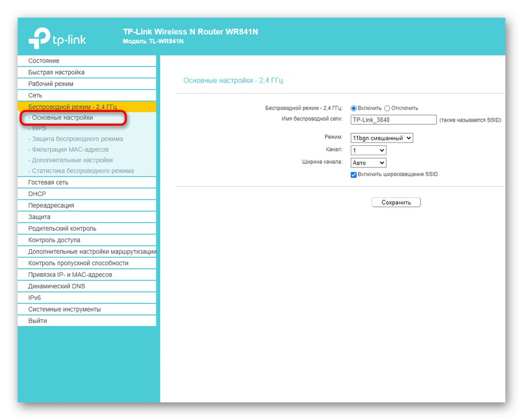
Task: Open the DHCP menu item
Action: tap(87, 194)
